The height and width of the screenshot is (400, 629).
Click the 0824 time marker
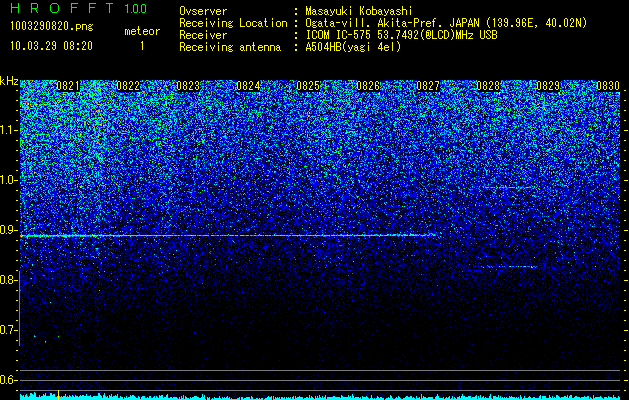248,86
